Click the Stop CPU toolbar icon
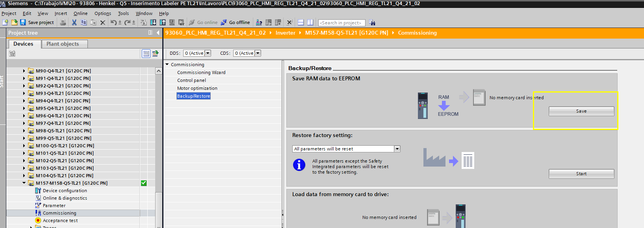 tap(278, 22)
